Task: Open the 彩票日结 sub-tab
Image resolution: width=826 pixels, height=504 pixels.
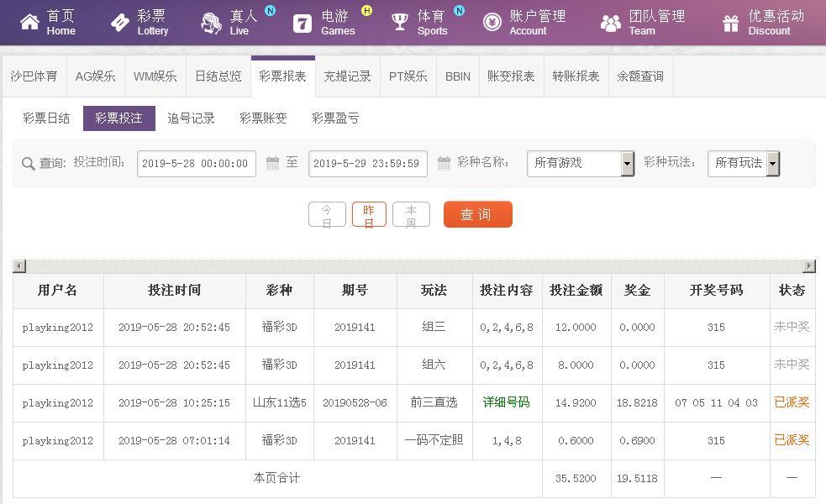Action: point(46,118)
